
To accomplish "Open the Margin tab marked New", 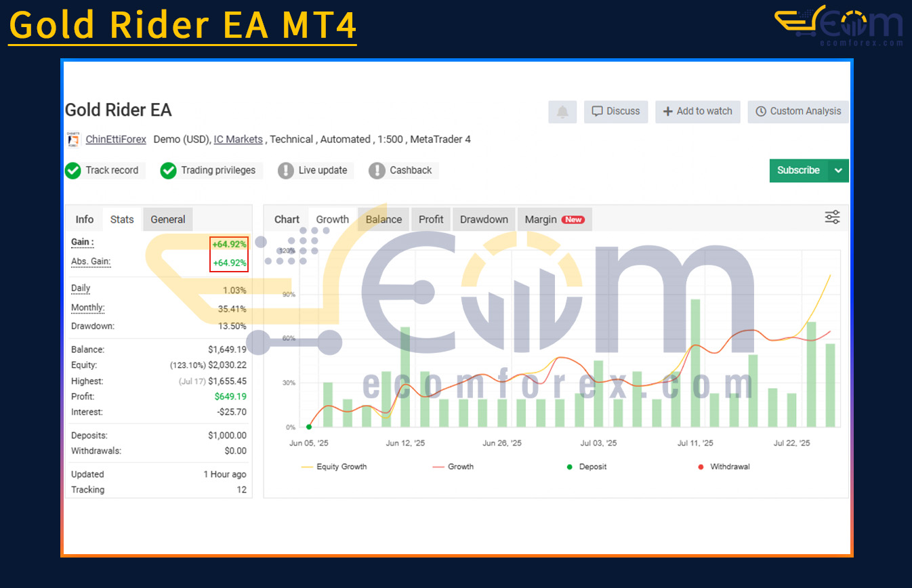I will click(554, 219).
